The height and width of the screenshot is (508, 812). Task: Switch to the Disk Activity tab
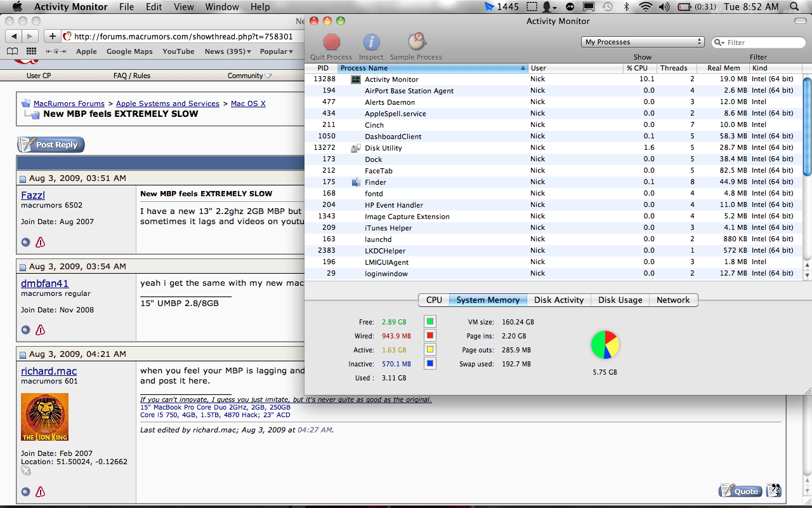point(559,300)
